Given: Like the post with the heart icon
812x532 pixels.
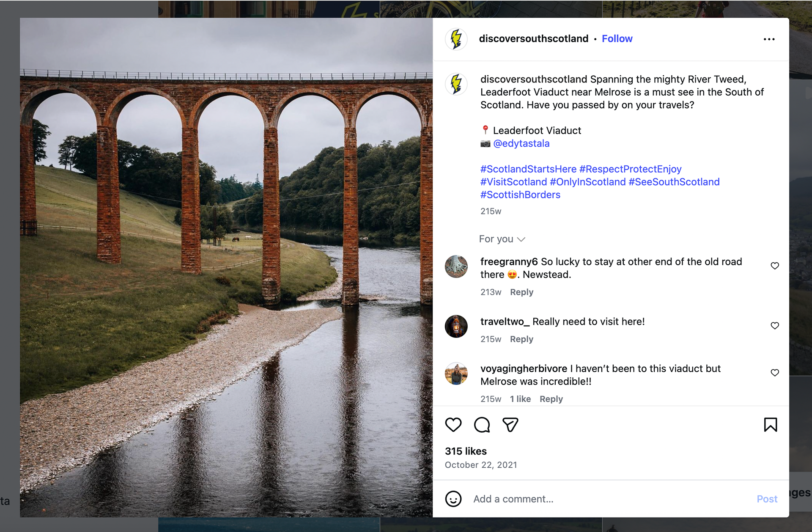Looking at the screenshot, I should pyautogui.click(x=453, y=425).
